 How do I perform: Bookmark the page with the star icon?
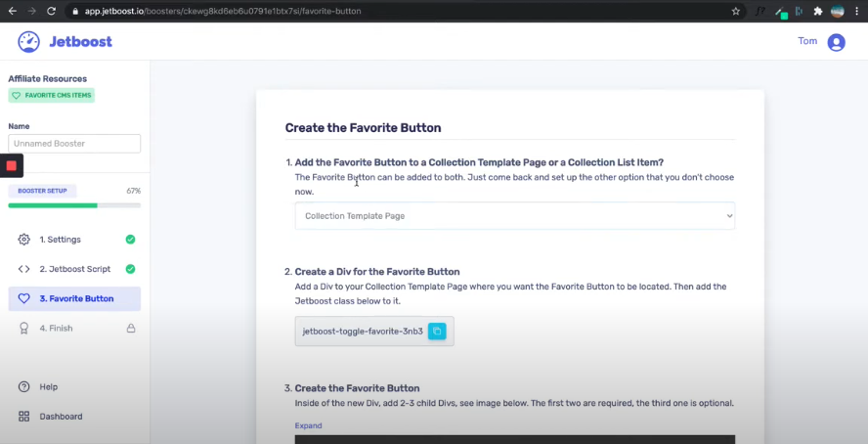pos(736,11)
